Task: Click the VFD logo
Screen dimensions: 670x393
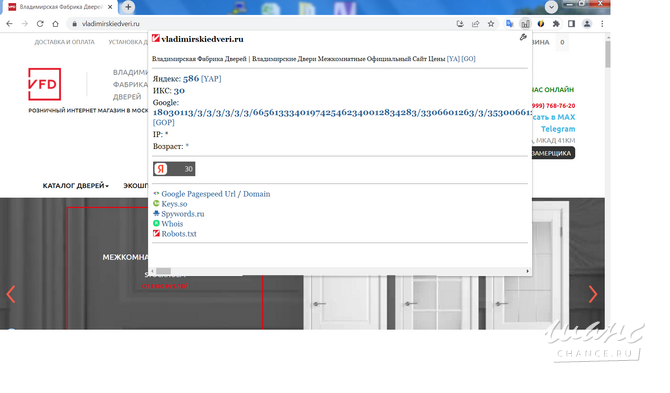Action: 44,84
